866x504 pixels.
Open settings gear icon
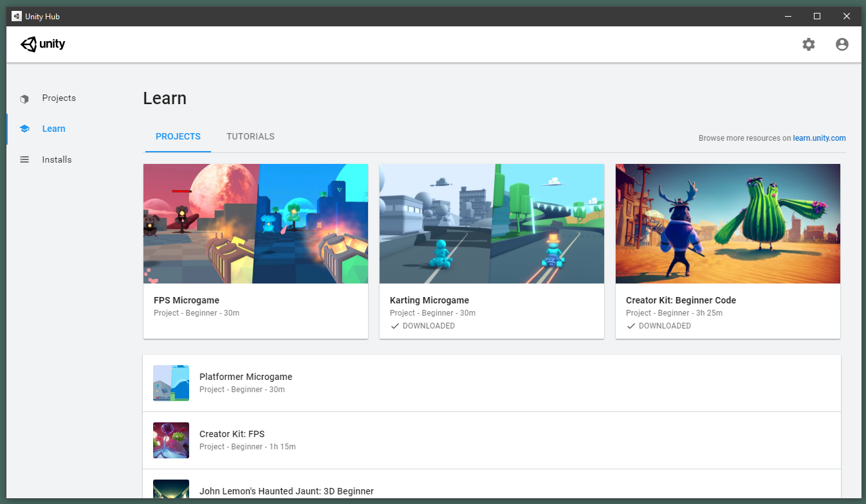[809, 44]
